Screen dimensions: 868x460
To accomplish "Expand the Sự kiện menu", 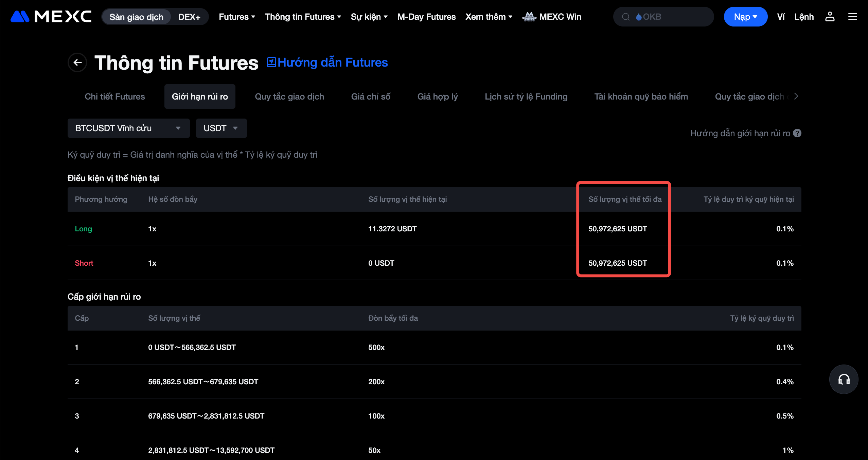I will pyautogui.click(x=369, y=17).
